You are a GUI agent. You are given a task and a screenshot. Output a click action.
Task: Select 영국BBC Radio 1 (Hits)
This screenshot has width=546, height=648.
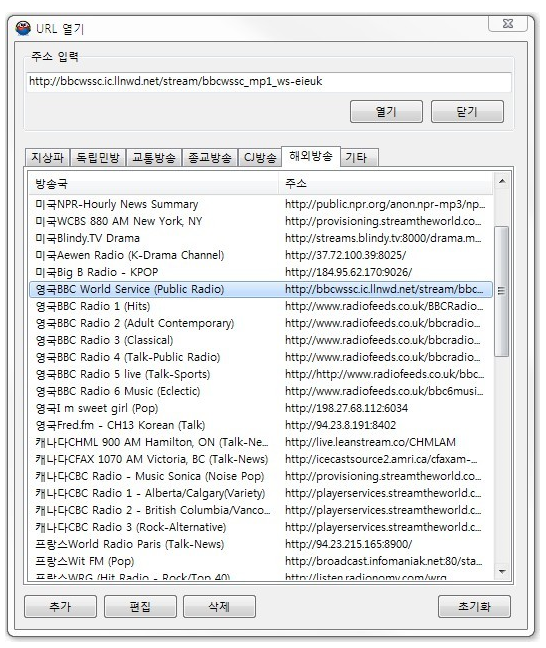click(x=261, y=306)
